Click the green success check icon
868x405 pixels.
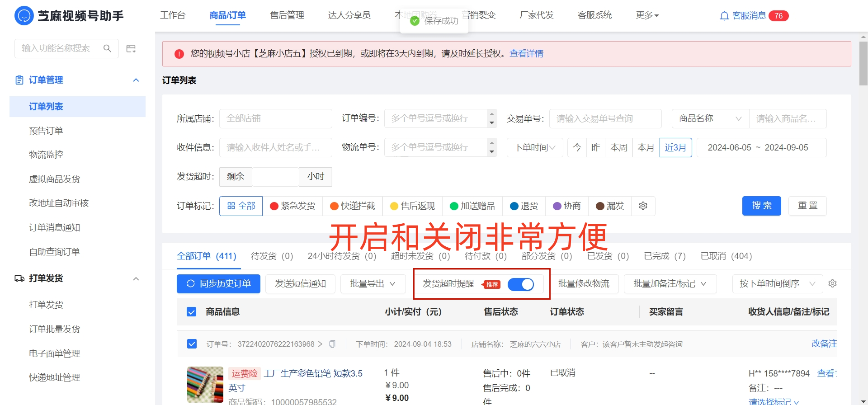coord(415,21)
